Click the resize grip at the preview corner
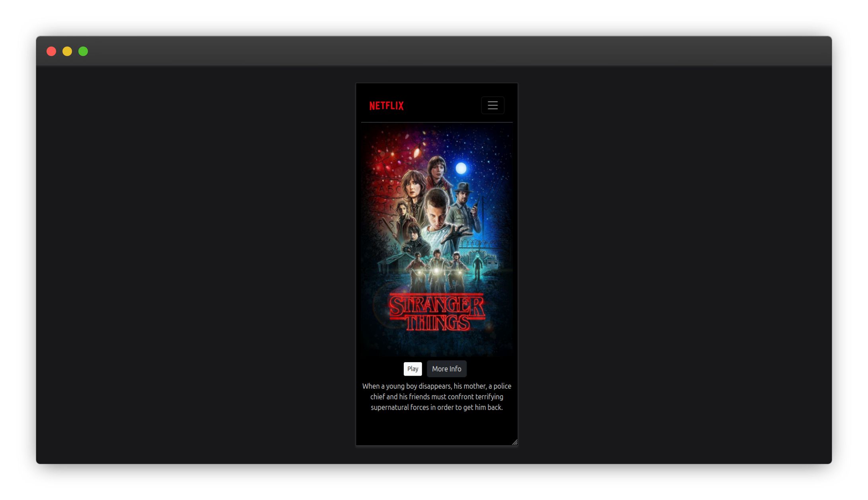Viewport: 868px width, 500px height. [x=514, y=442]
